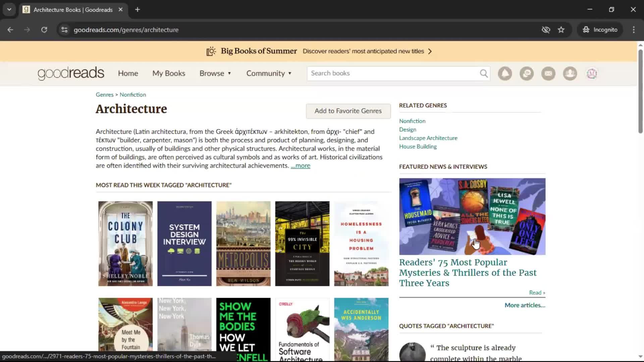Open the tab search dropdown

9,10
